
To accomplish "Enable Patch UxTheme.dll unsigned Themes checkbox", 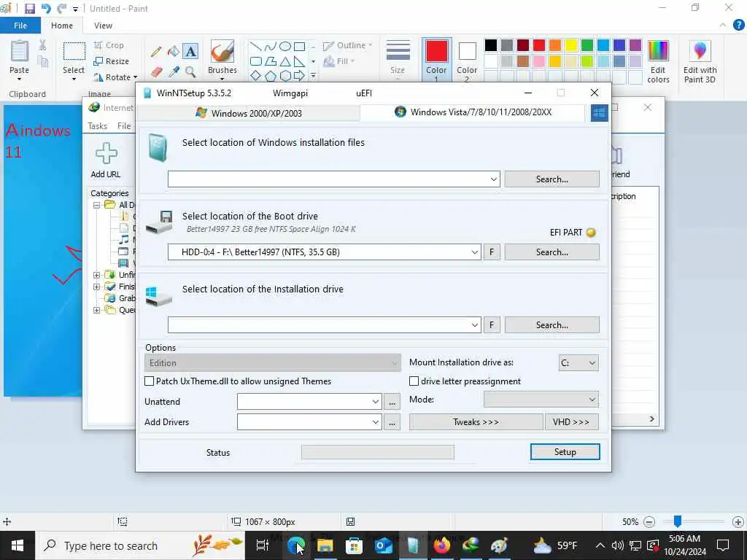I will click(x=149, y=381).
